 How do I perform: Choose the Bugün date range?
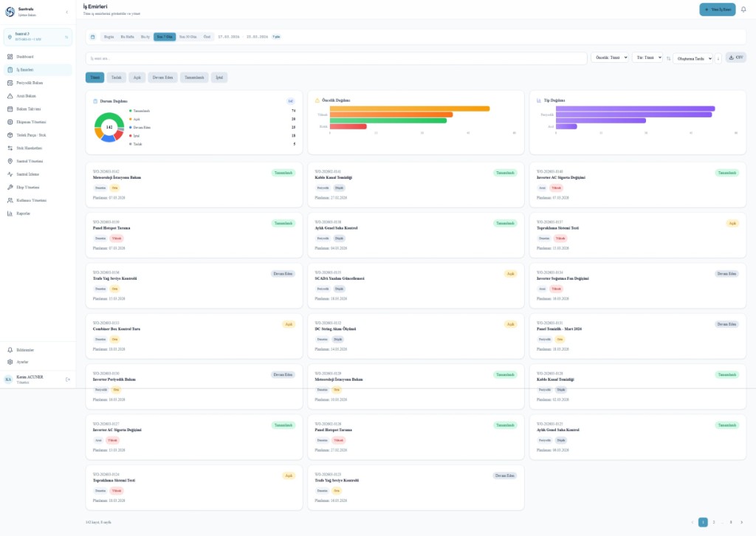pos(109,37)
